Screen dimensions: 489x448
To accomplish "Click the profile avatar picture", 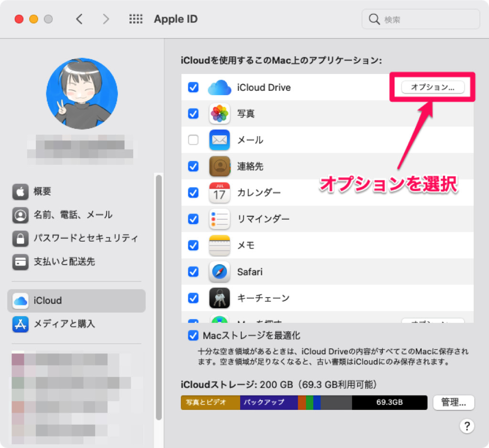I will click(x=82, y=94).
